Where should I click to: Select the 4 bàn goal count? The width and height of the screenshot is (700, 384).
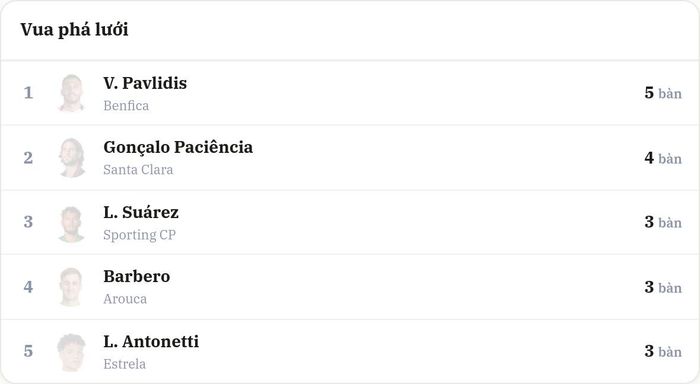click(x=663, y=158)
